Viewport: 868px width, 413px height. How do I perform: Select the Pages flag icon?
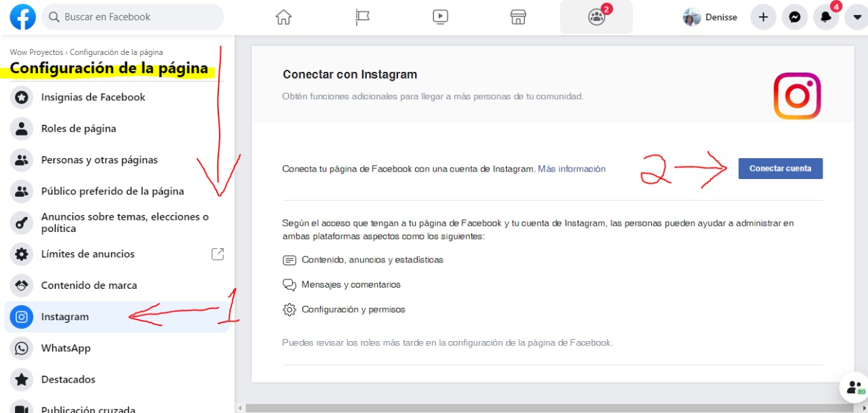(x=361, y=16)
